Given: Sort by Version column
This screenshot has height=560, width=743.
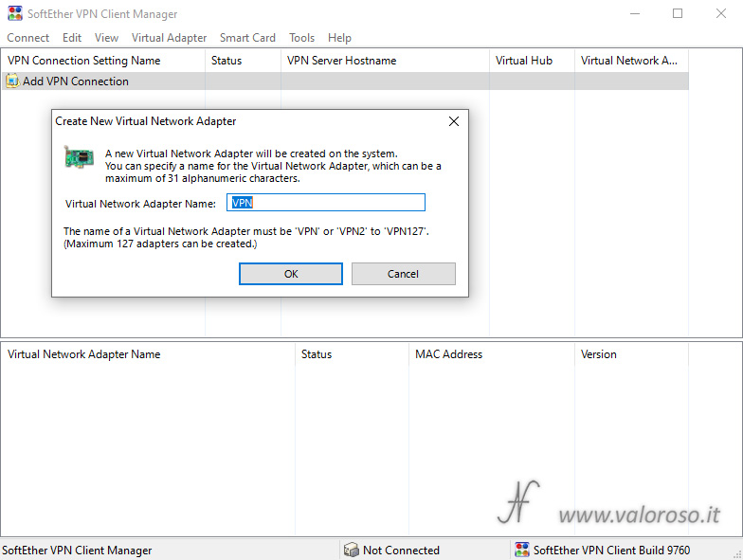Looking at the screenshot, I should pos(631,354).
